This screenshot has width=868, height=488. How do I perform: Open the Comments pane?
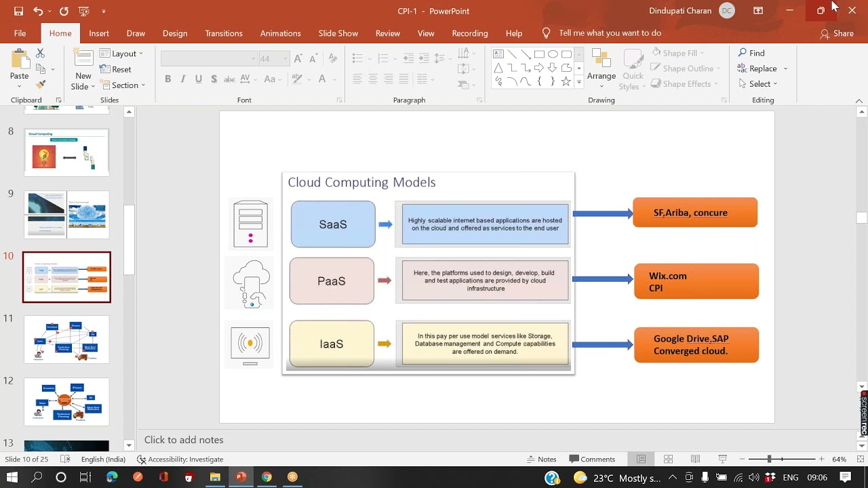point(592,459)
